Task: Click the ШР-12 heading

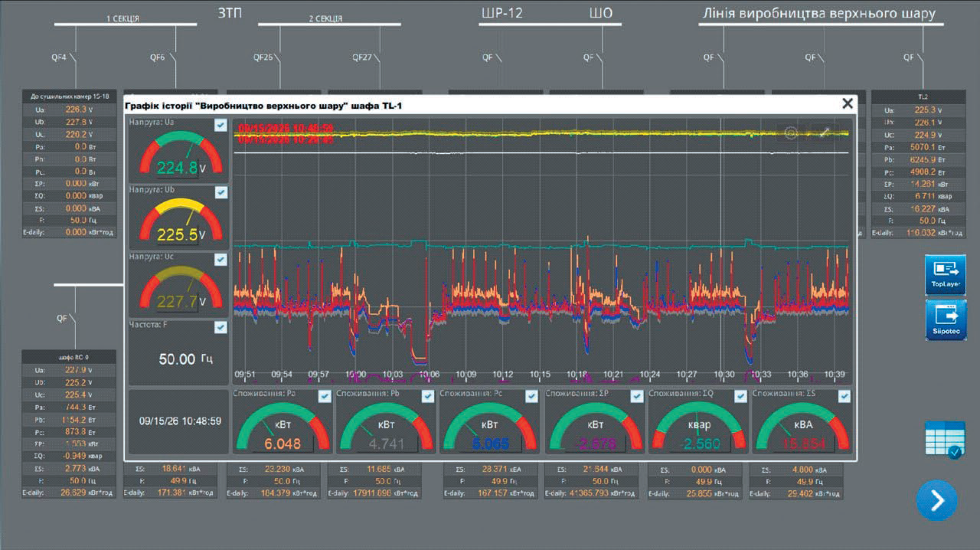Action: click(x=501, y=13)
